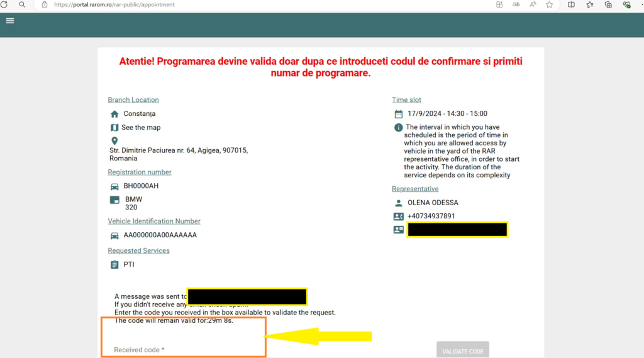644x358 pixels.
Task: Click the location pin icon above the address
Action: click(114, 141)
